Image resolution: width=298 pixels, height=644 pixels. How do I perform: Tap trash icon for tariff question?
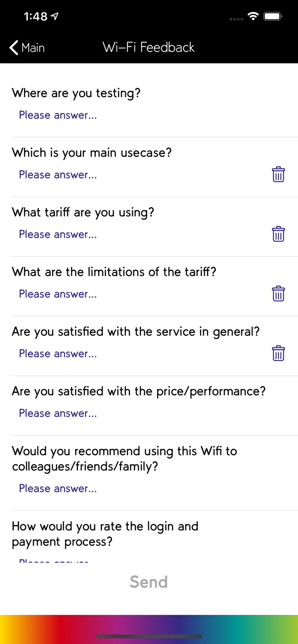pos(278,234)
